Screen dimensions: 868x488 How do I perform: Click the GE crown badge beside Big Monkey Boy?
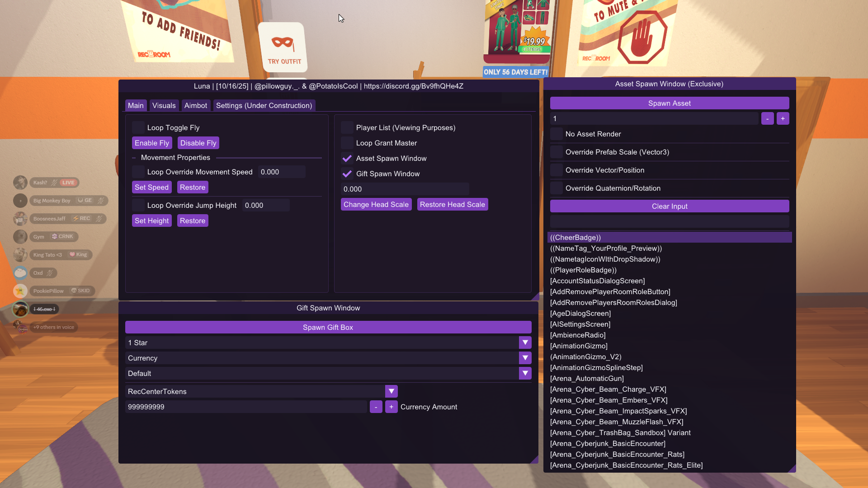tap(84, 200)
